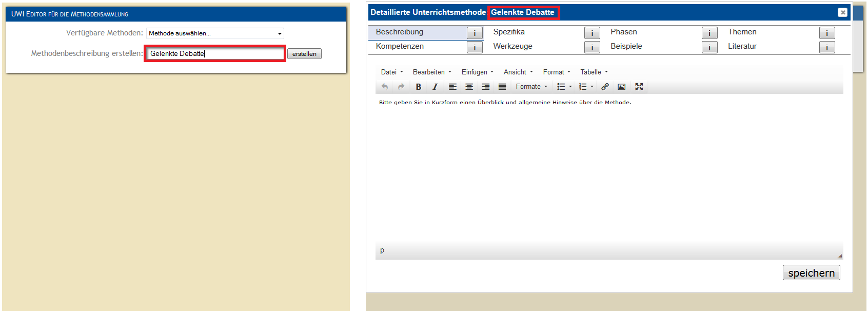Image resolution: width=868 pixels, height=311 pixels.
Task: Insert a hyperlink with link icon
Action: click(x=605, y=87)
